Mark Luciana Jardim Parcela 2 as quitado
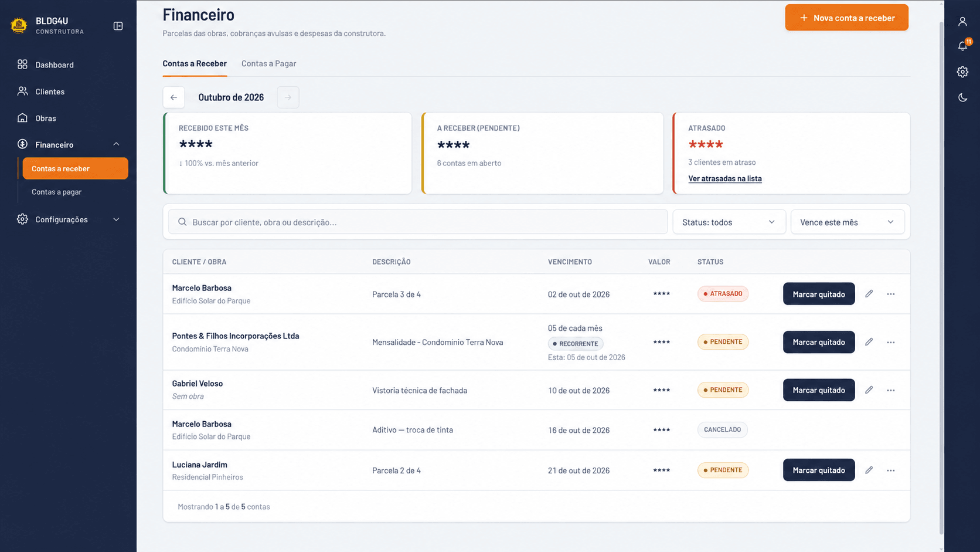This screenshot has width=980, height=552. click(x=819, y=470)
